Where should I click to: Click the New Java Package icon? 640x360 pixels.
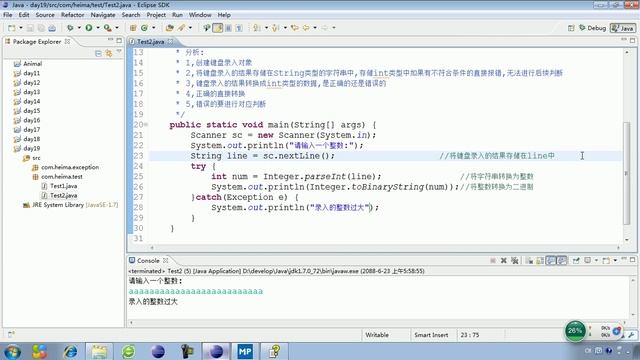coord(133,28)
